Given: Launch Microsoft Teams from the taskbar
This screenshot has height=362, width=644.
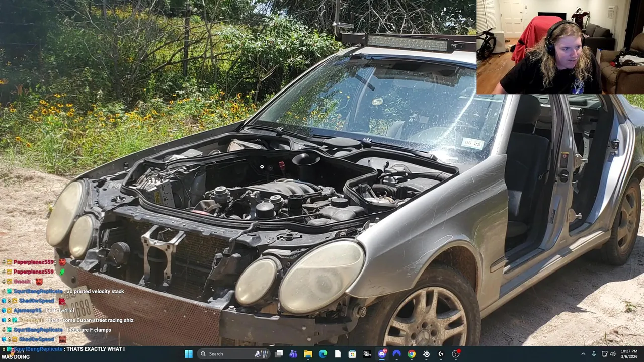Looking at the screenshot, I should tap(293, 354).
